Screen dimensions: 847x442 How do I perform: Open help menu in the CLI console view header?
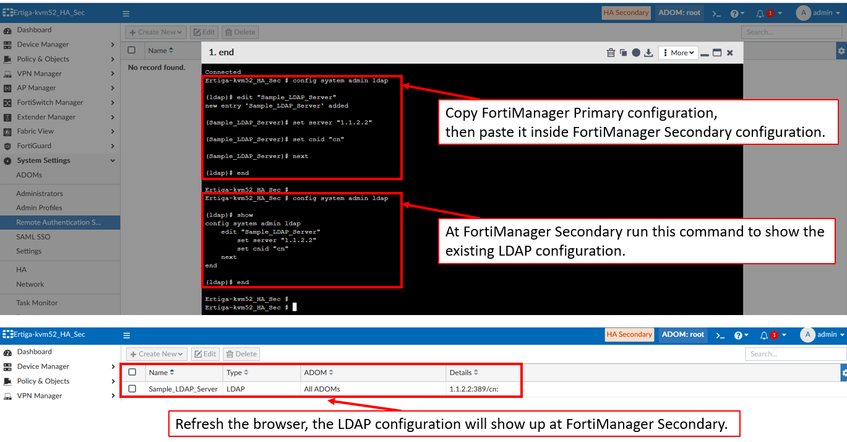coord(737,14)
